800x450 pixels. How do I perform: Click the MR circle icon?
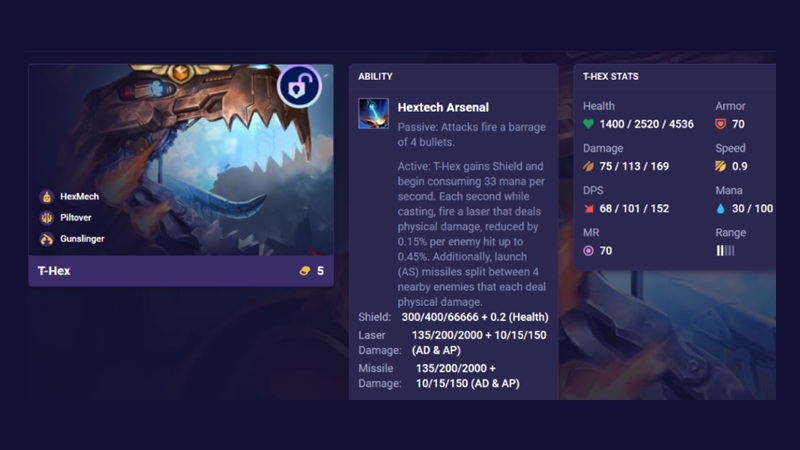pyautogui.click(x=588, y=251)
